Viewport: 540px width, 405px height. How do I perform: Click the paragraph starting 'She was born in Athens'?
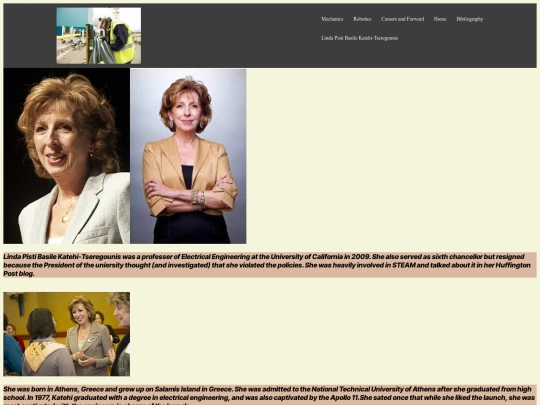tap(270, 395)
